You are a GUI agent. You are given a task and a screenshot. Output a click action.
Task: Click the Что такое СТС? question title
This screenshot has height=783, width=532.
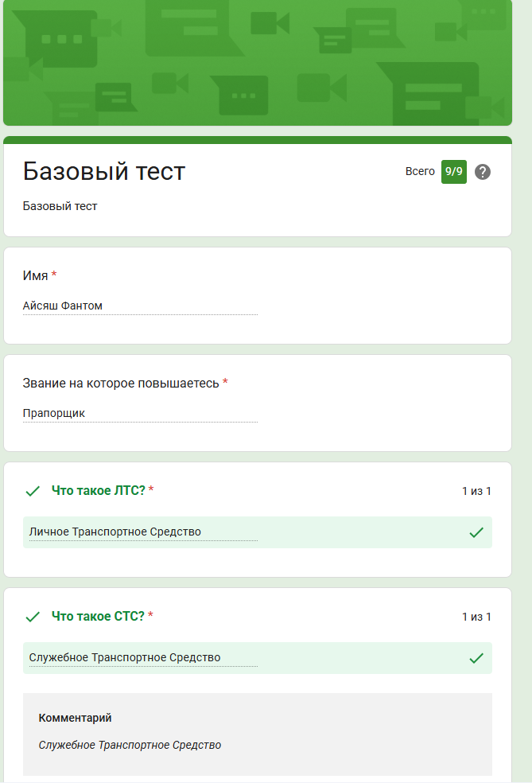point(99,616)
